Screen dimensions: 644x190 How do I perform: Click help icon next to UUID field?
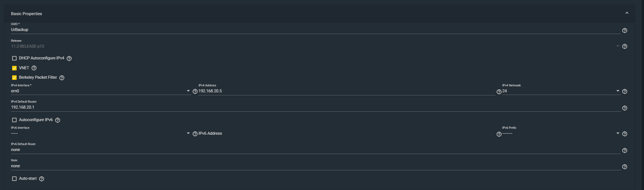(624, 30)
